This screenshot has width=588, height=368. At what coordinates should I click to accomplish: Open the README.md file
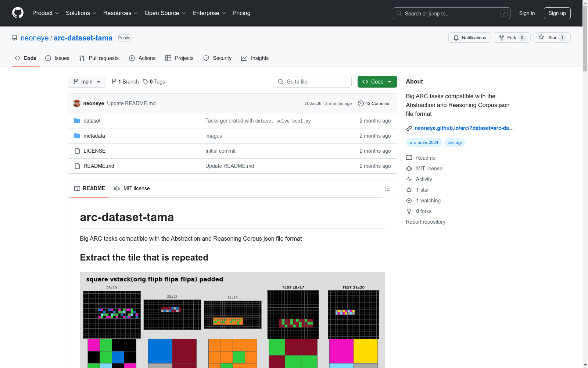tap(99, 166)
